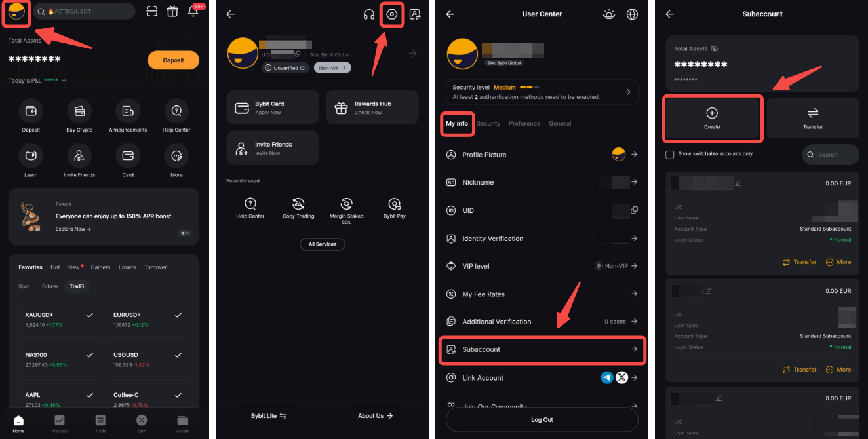Viewport: 868px width, 439px height.
Task: Open the Security level Medium arrow
Action: tap(627, 92)
